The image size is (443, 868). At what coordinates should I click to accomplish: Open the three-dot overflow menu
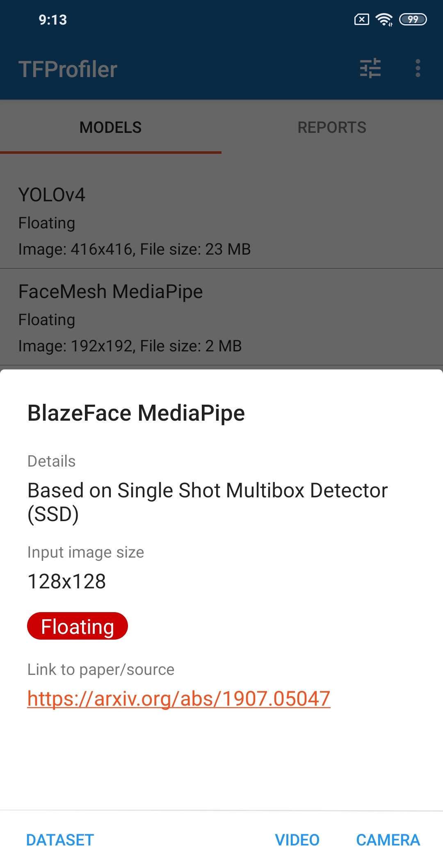(x=418, y=68)
